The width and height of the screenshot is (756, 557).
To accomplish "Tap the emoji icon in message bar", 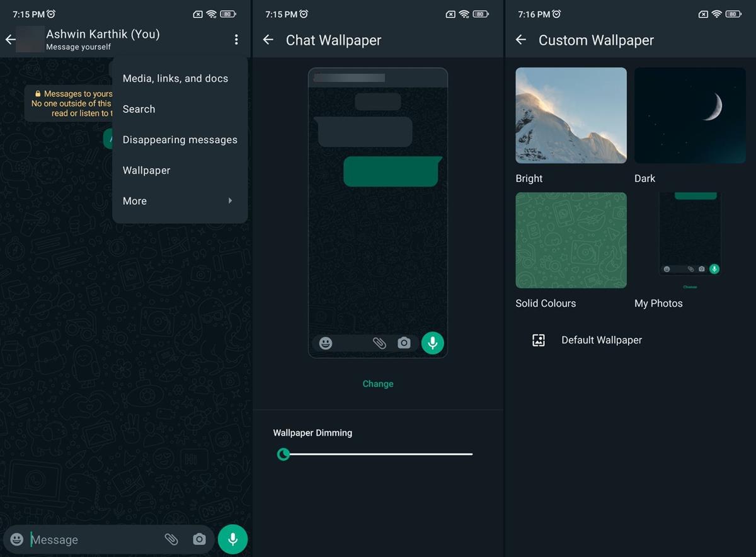I will point(17,539).
